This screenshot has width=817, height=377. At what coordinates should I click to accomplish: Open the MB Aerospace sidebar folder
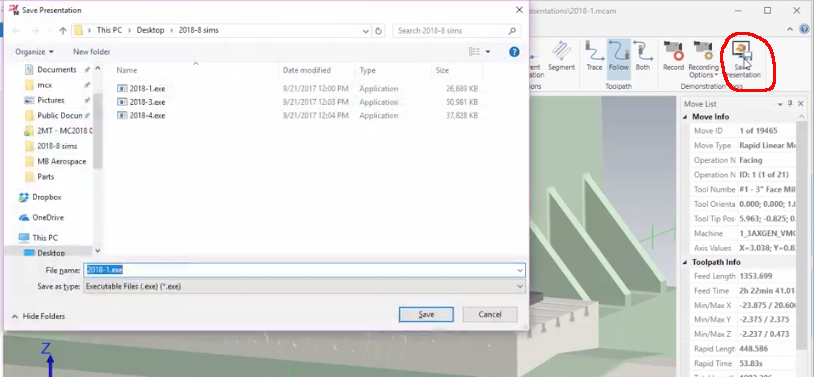coord(61,161)
